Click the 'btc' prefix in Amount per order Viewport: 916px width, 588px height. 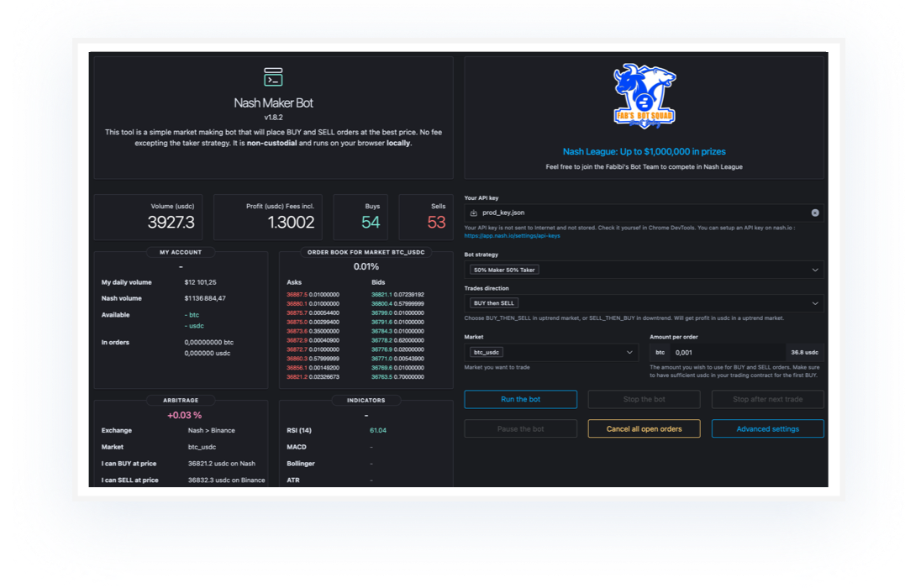click(661, 352)
